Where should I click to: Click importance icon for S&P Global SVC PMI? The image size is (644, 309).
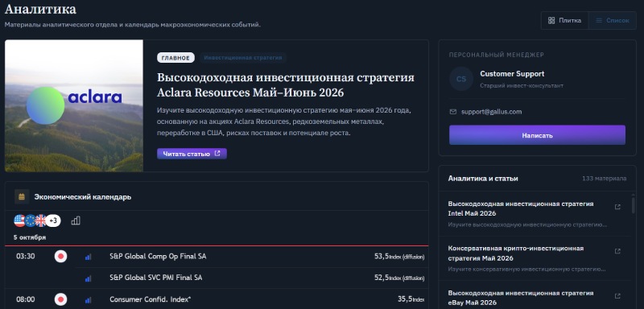(88, 278)
